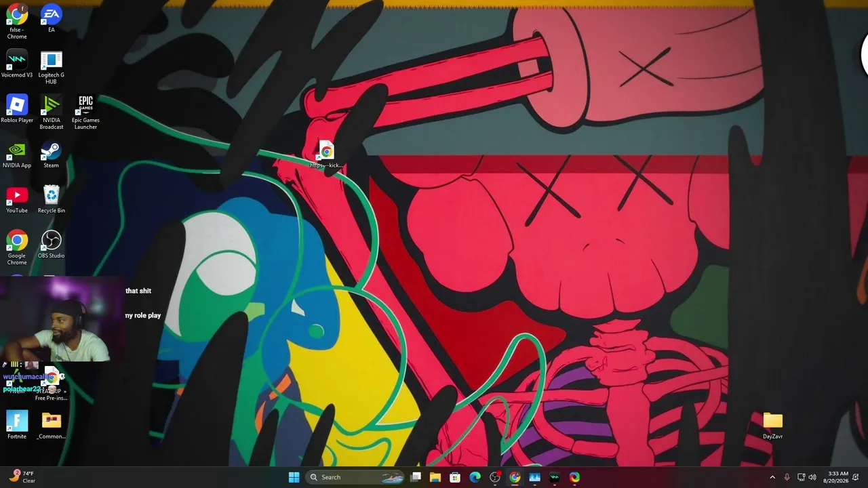Screen dimensions: 868x488
Task: Open NVIDIA App desktop shortcut
Action: pyautogui.click(x=17, y=154)
